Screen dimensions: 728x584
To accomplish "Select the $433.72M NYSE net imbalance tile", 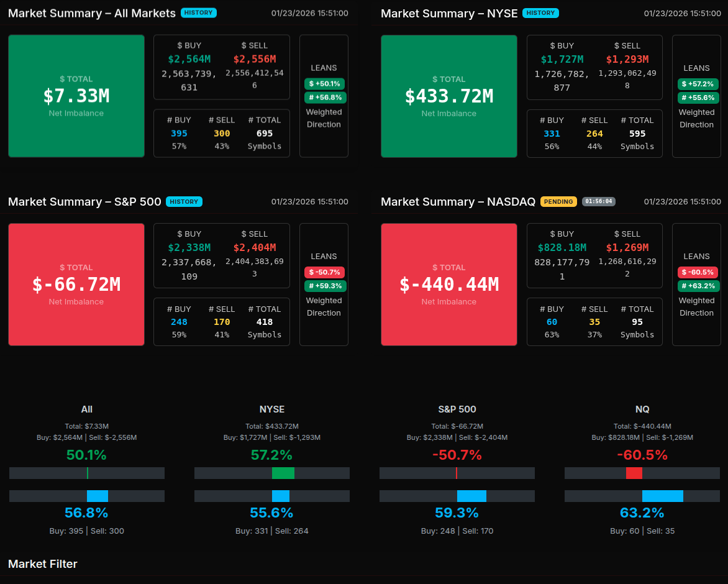I will coord(448,96).
